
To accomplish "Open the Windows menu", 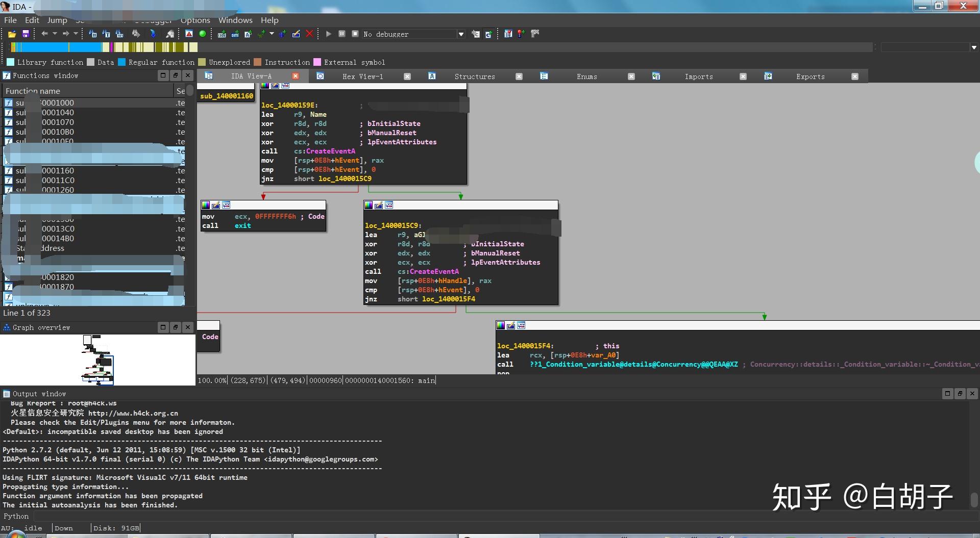I will (x=235, y=20).
